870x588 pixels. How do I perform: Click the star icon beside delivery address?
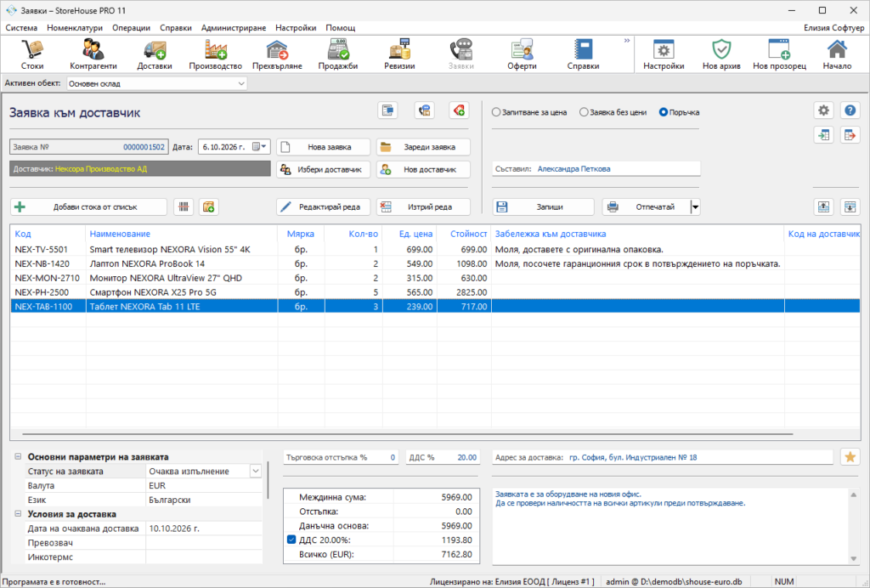(850, 457)
